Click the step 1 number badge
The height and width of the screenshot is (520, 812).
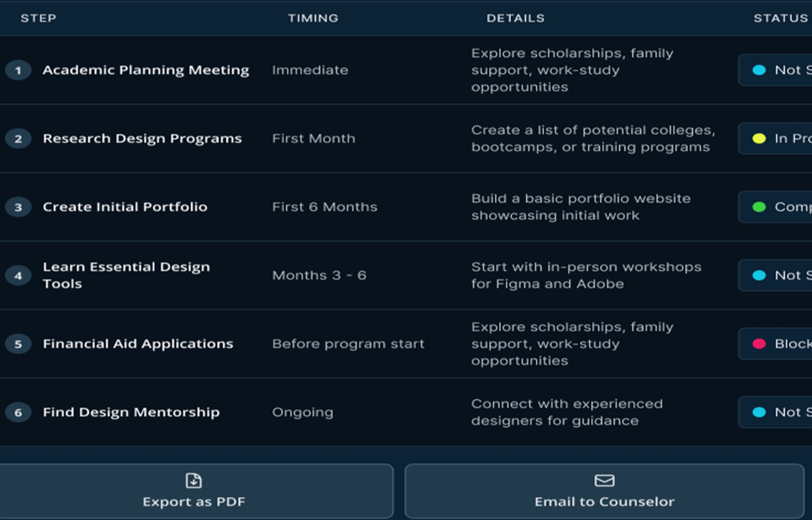18,70
